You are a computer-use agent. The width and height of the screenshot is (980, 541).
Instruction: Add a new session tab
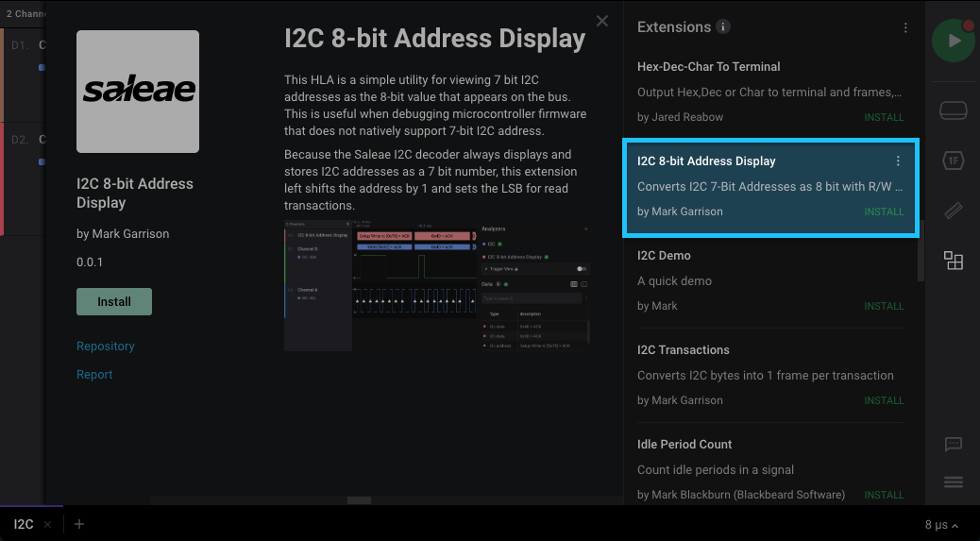(79, 524)
